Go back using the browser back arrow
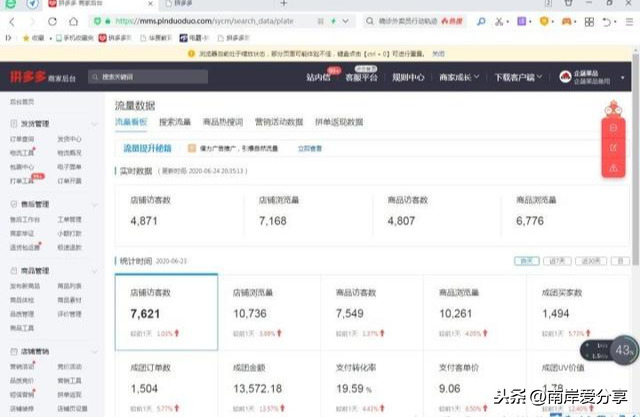This screenshot has width=640, height=417. pos(12,22)
